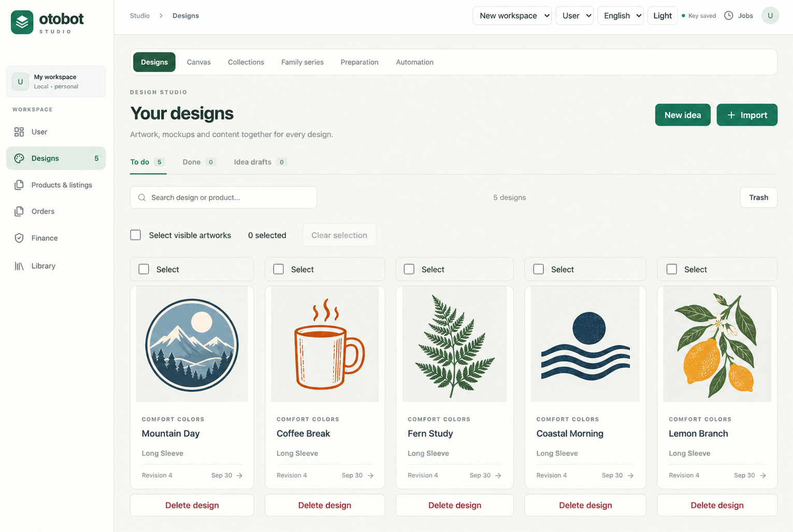
Task: Click the search magnifier icon
Action: (x=142, y=197)
